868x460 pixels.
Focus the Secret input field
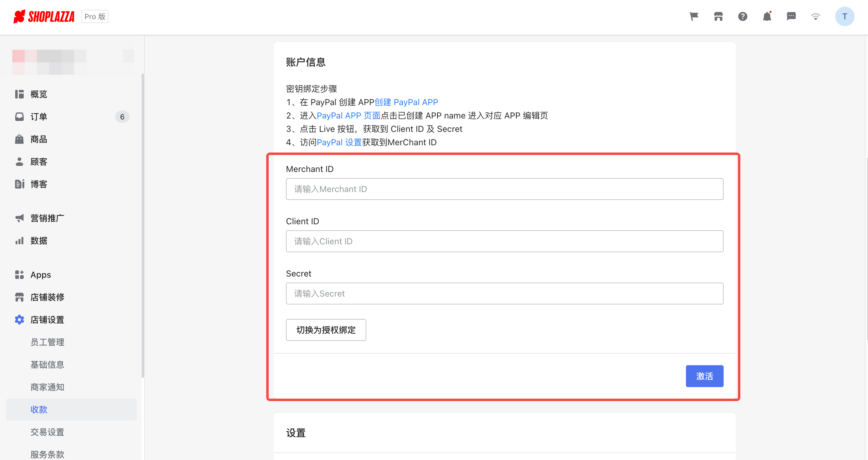pyautogui.click(x=505, y=294)
